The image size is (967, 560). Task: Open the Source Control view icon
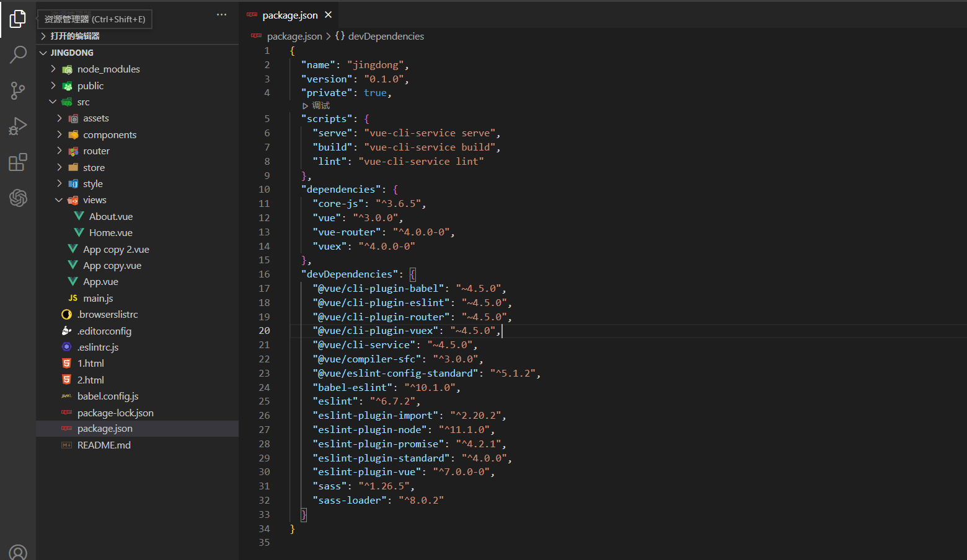point(18,91)
